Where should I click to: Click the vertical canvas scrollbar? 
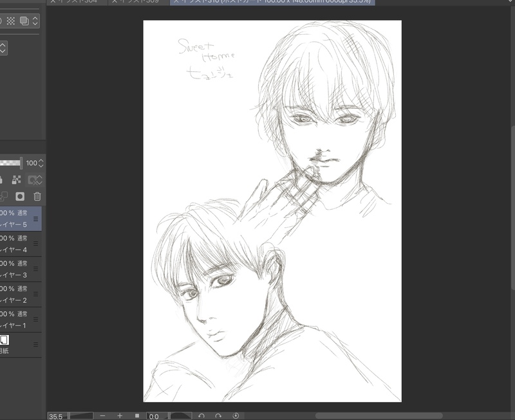pyautogui.click(x=512, y=207)
